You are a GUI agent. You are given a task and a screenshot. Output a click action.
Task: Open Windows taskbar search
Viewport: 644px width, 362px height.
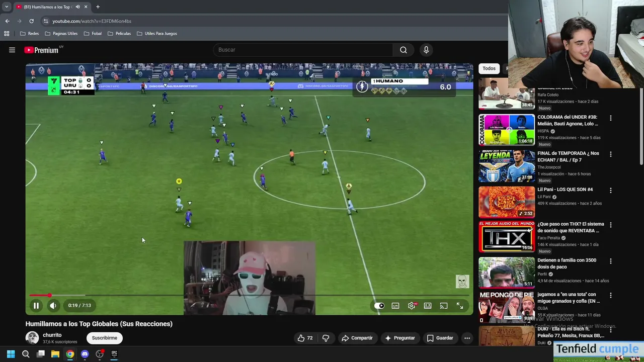(x=26, y=354)
